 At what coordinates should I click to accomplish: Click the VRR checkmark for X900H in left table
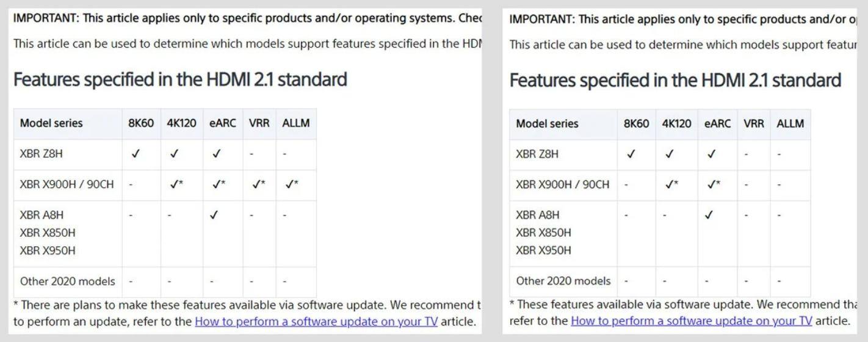(x=258, y=184)
